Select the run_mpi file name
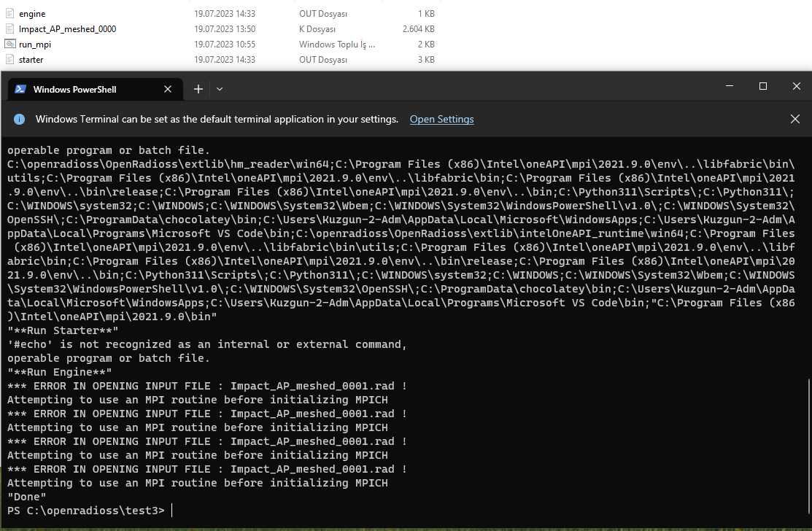812x531 pixels. [x=35, y=44]
